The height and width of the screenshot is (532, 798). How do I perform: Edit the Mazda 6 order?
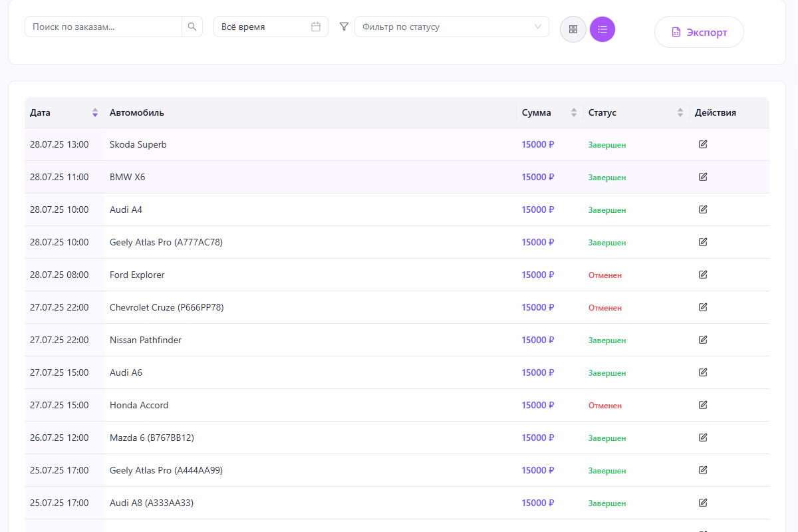tap(703, 438)
